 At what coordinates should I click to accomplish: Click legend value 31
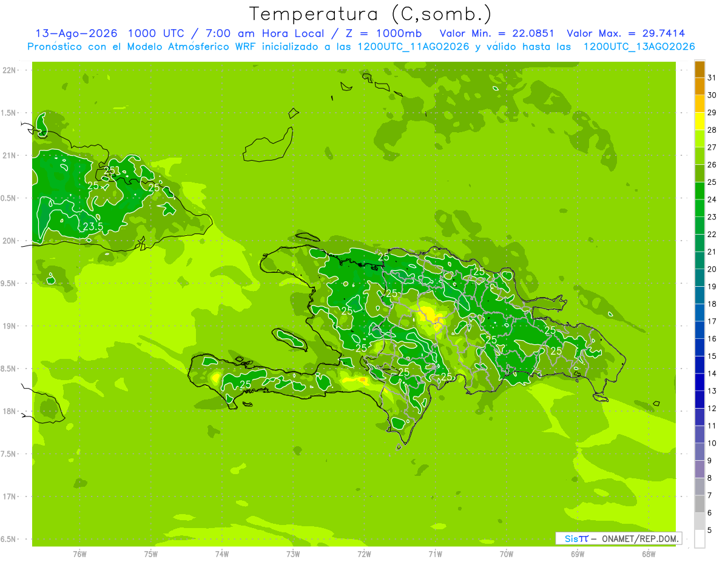point(712,78)
